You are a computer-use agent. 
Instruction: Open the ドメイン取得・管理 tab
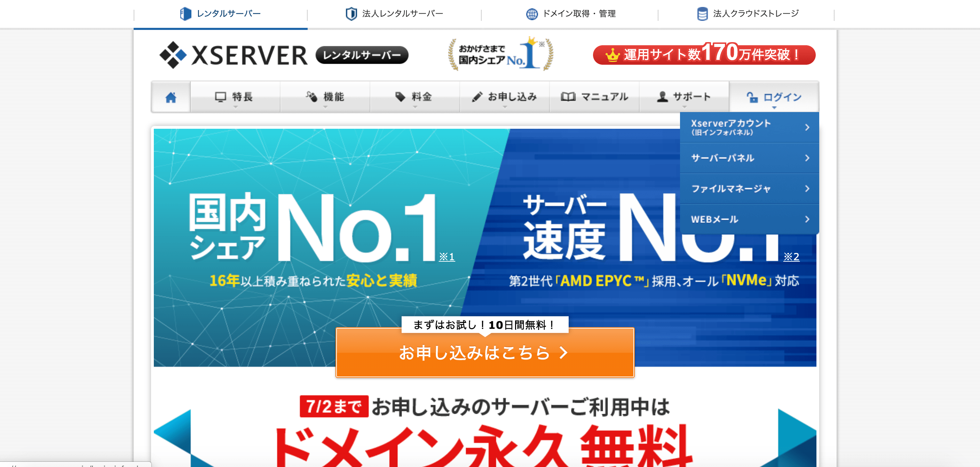570,14
